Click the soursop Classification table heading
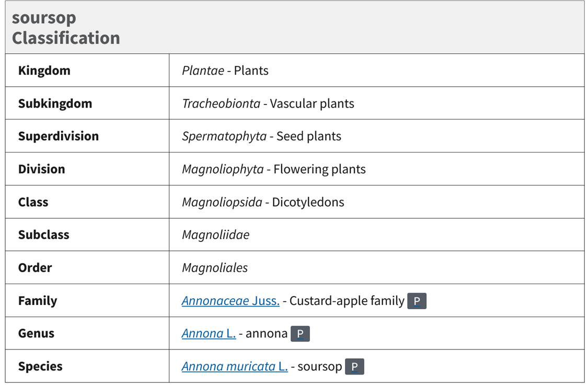The image size is (588, 386). click(66, 28)
